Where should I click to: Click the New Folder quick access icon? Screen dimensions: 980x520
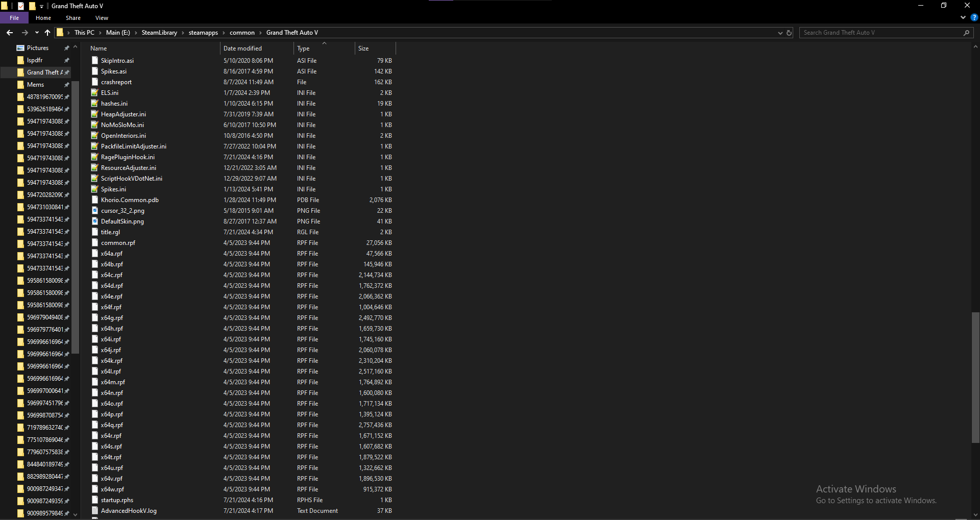click(32, 6)
